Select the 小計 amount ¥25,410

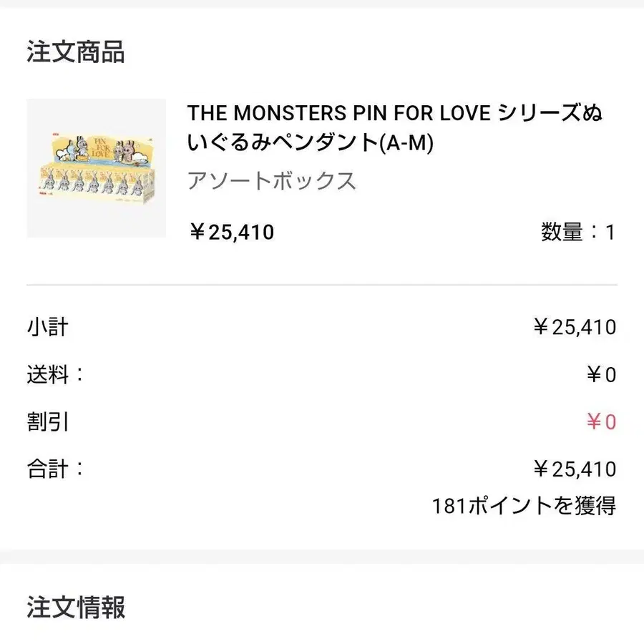tap(575, 328)
